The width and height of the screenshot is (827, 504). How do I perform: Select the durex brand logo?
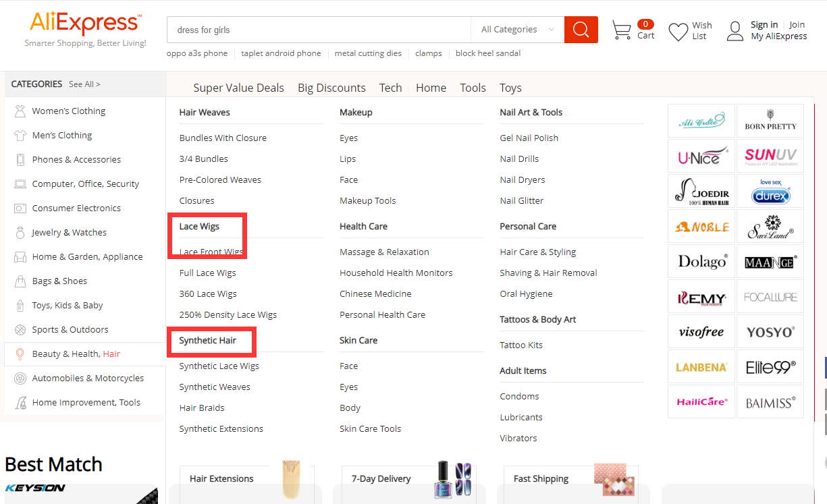(x=770, y=191)
